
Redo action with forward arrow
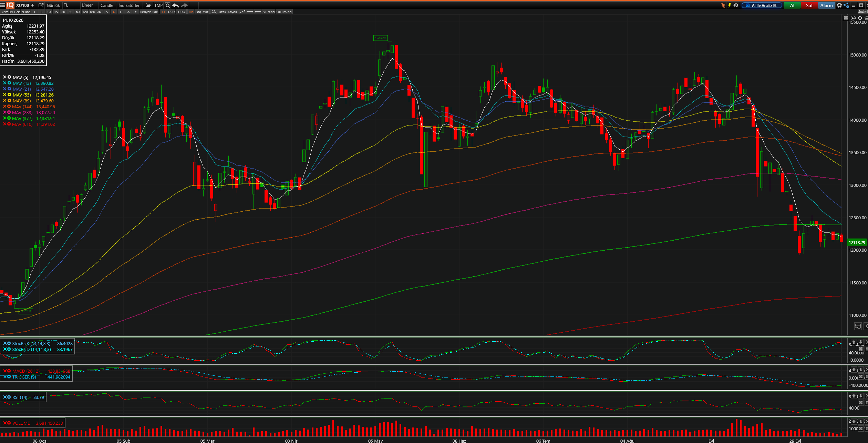(x=184, y=5)
